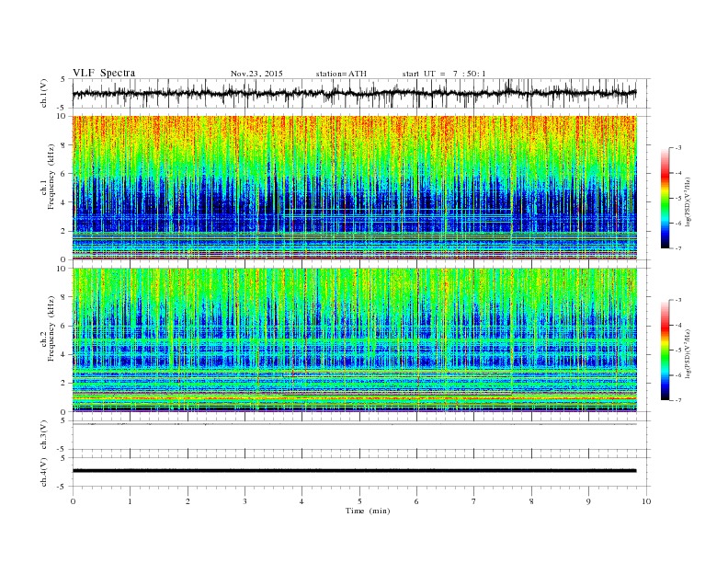728x563 pixels.
Task: Click the "ch.1(V)" axis label
Action: pos(44,93)
